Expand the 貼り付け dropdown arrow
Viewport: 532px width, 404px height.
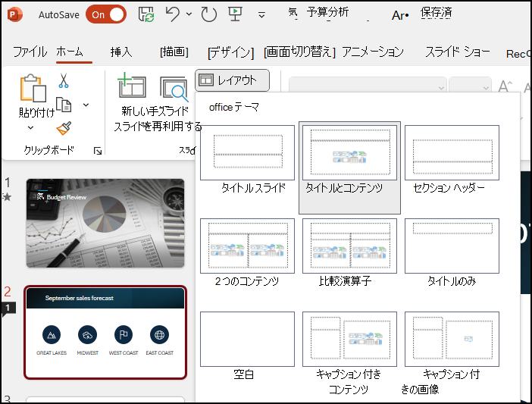click(30, 128)
